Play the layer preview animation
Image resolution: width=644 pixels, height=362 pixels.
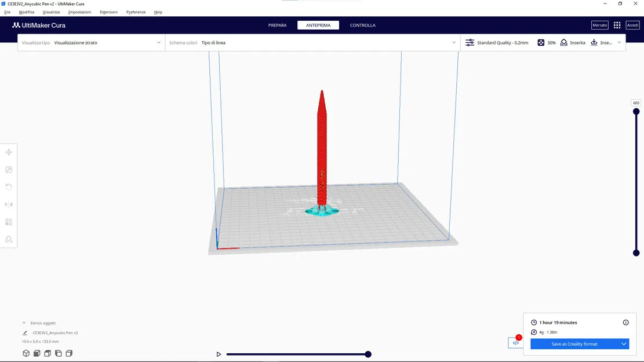click(x=219, y=353)
